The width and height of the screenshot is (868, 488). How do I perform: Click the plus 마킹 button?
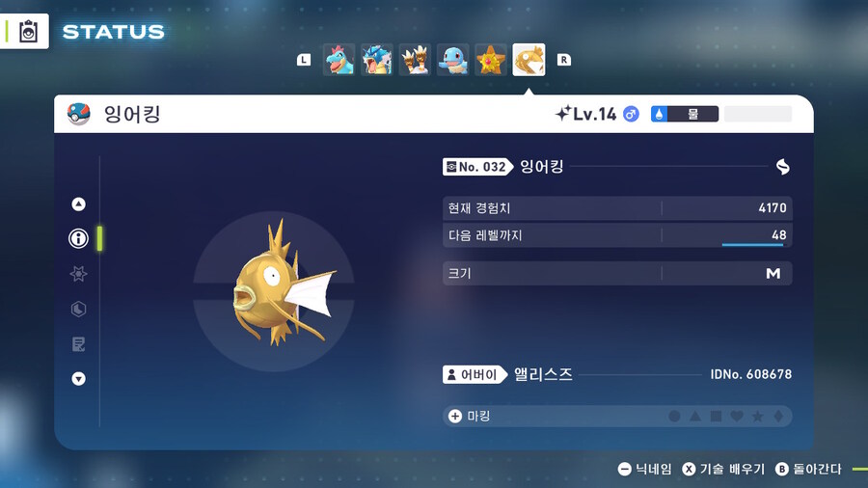click(x=470, y=416)
